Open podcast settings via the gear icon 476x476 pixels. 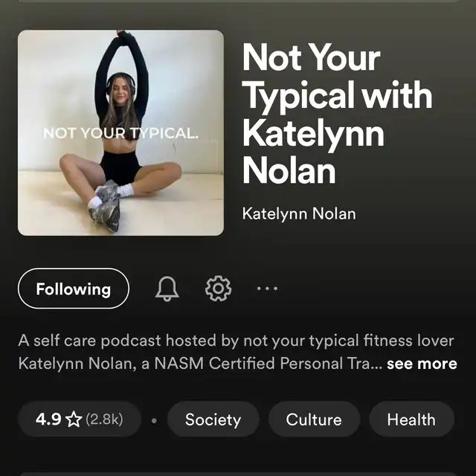tap(218, 289)
